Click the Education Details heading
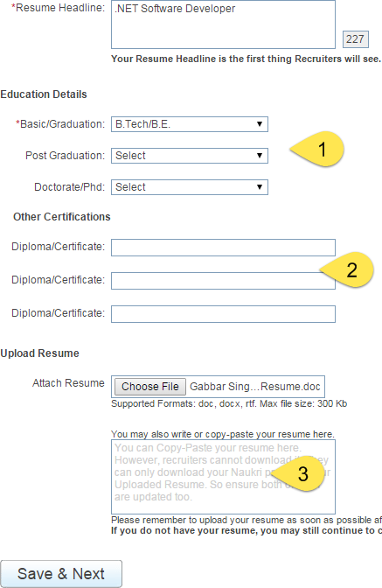The image size is (382, 588). point(44,94)
